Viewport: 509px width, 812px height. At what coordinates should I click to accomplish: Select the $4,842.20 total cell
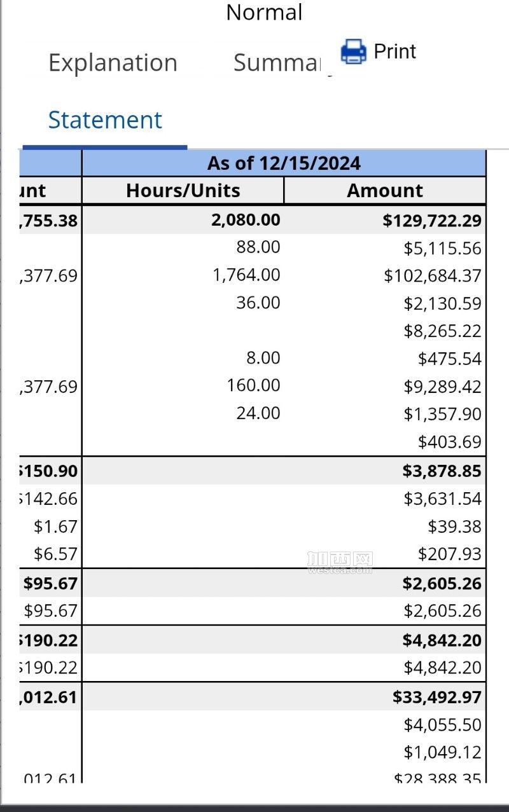440,640
